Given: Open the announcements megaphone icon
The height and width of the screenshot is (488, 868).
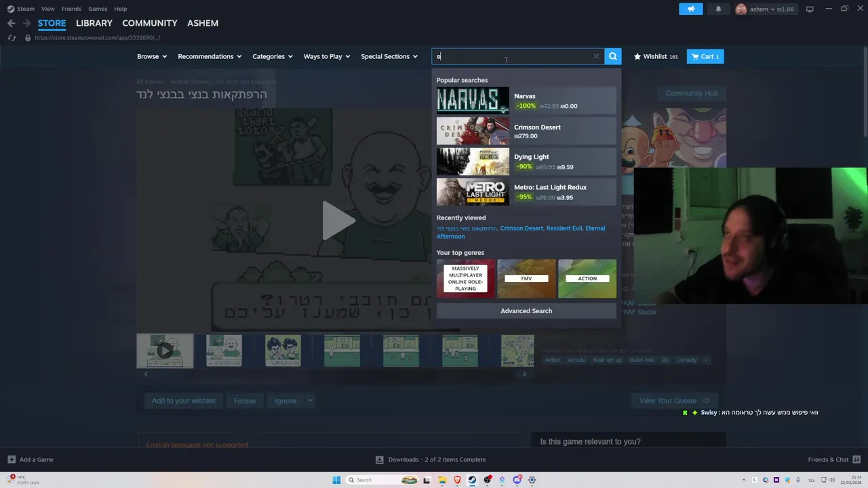Looking at the screenshot, I should 691,9.
